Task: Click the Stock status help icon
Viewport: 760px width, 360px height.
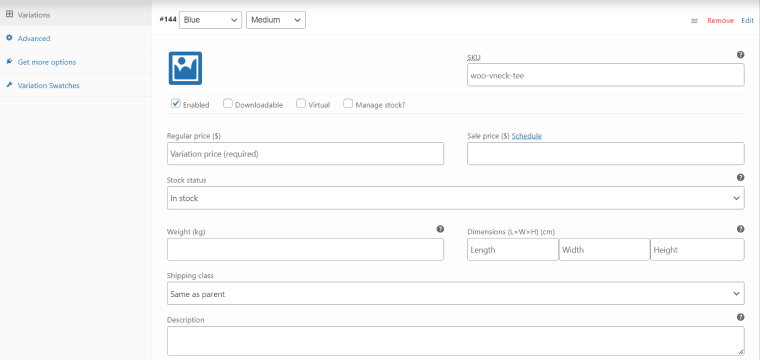Action: click(x=740, y=178)
